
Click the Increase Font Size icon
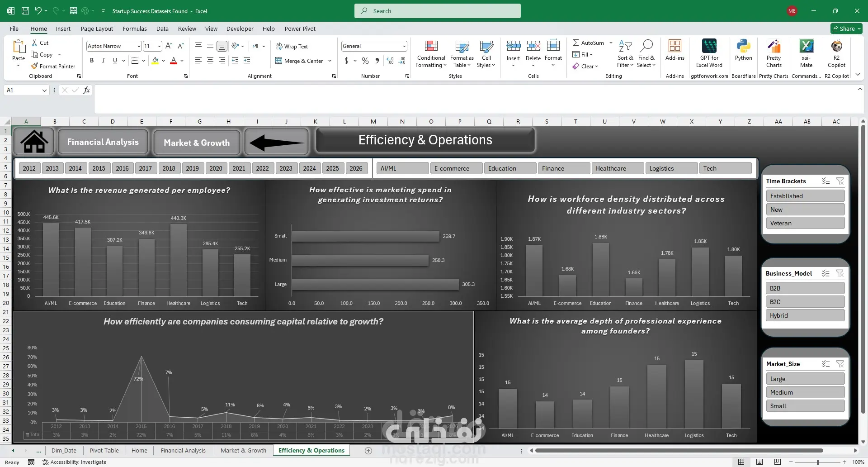(169, 46)
